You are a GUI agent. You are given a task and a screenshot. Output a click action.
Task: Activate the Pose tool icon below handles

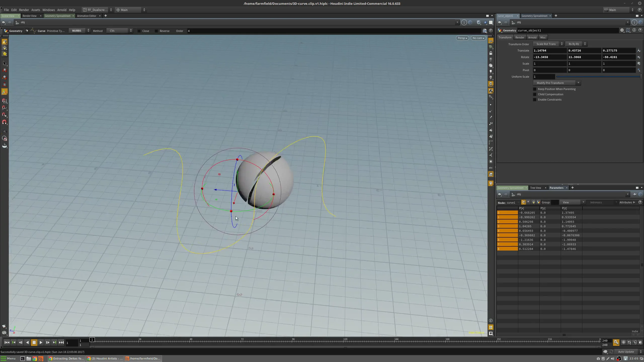point(5,92)
